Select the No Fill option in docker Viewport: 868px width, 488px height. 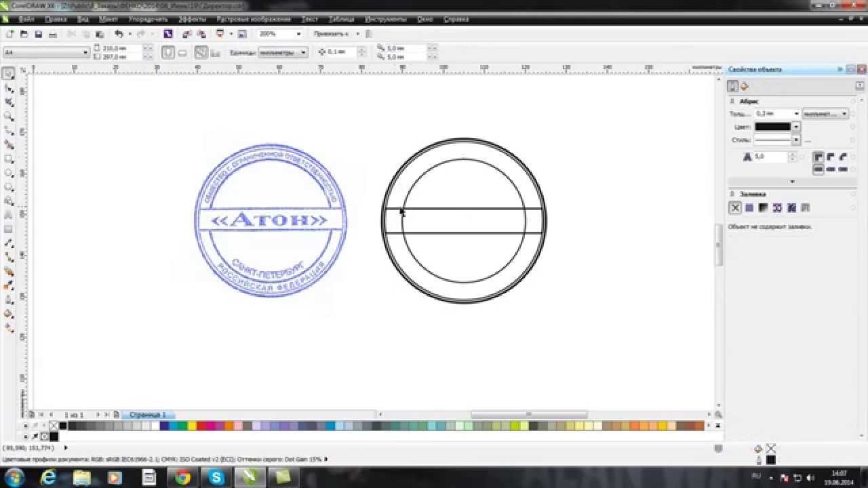click(735, 208)
